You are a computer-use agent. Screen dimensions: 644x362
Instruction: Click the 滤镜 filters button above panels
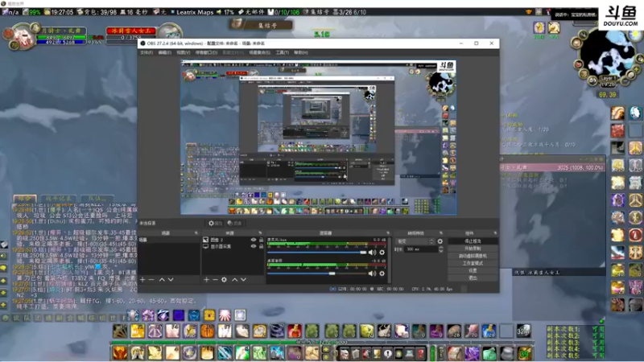pos(235,224)
